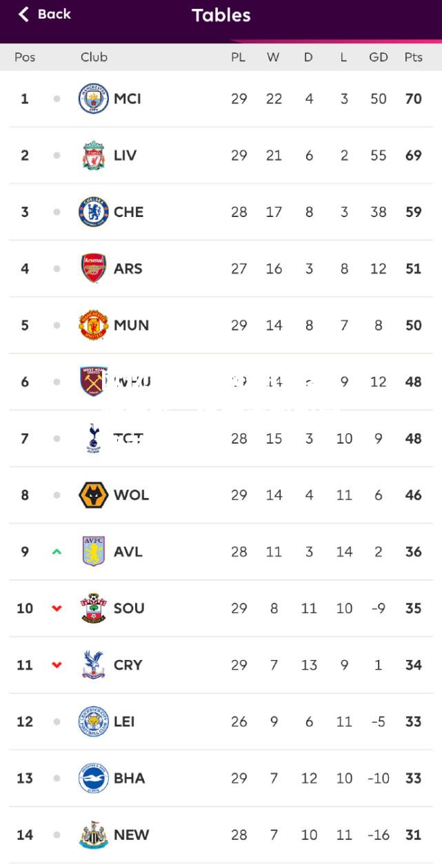Screen dimensions: 442x868
Task: Tap the West Ham crest
Action: 93,382
